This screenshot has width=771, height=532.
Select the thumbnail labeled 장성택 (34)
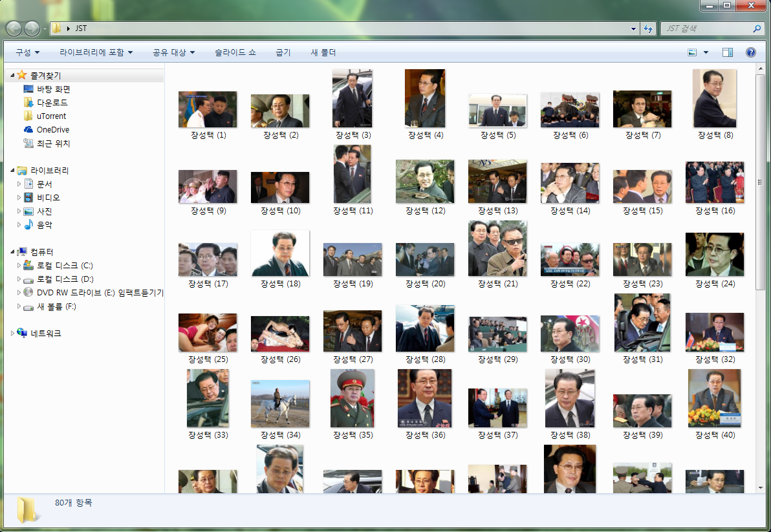280,404
